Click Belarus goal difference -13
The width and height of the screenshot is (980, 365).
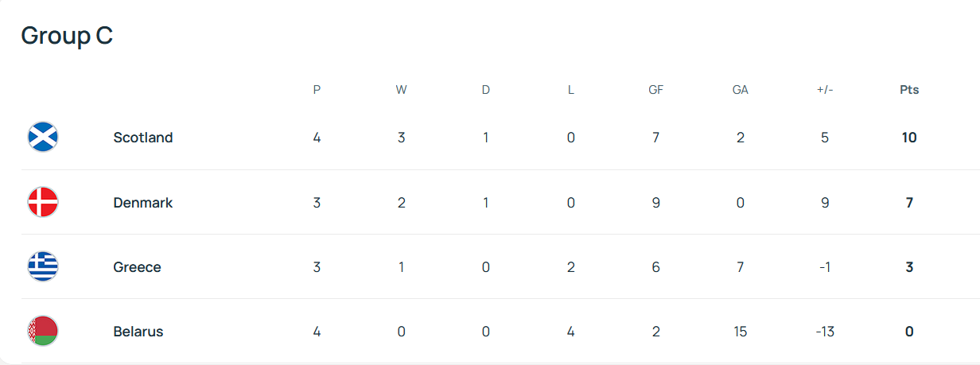(825, 332)
